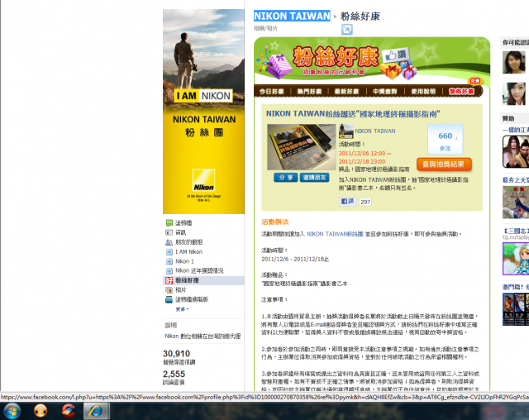Viewport: 529px width, 420px height.
Task: Select 塗鴉牆進階版 in sidebar
Action: [x=192, y=299]
